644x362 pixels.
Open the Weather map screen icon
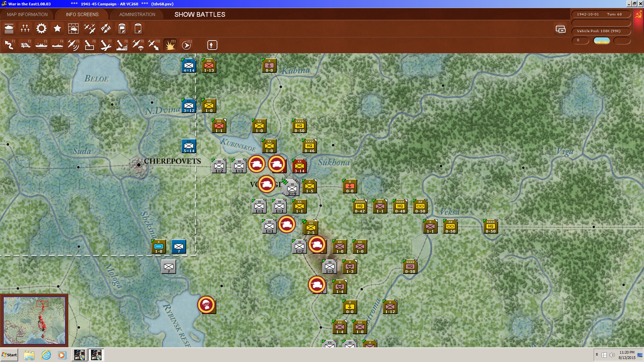73,28
